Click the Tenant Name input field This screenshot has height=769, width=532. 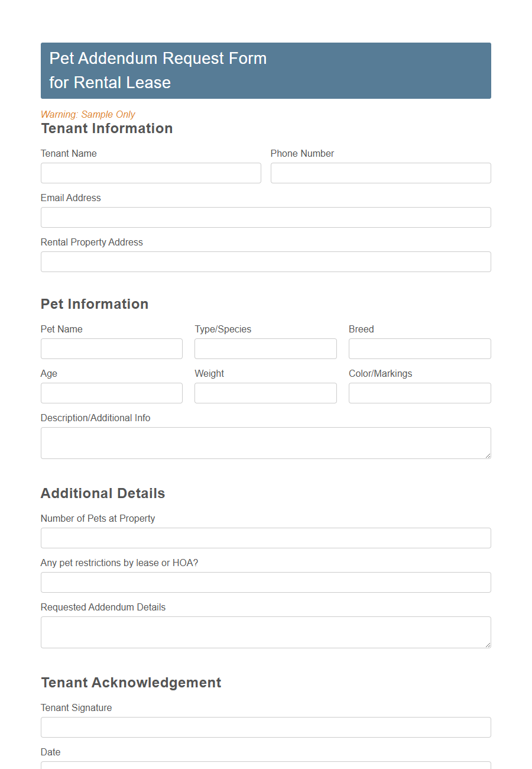click(x=151, y=173)
